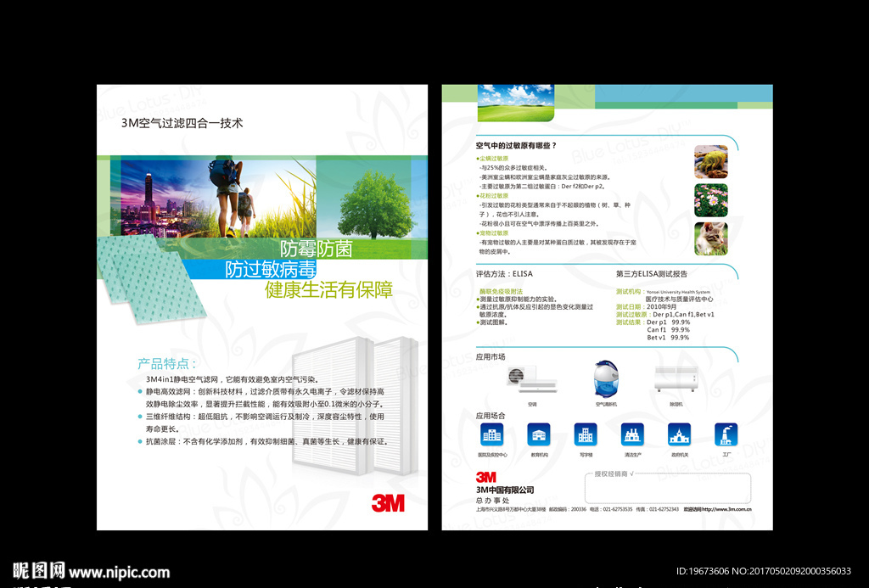Tap the clean production icon (清洁生产)
Viewport: 869px width, 588px height.
(x=632, y=434)
